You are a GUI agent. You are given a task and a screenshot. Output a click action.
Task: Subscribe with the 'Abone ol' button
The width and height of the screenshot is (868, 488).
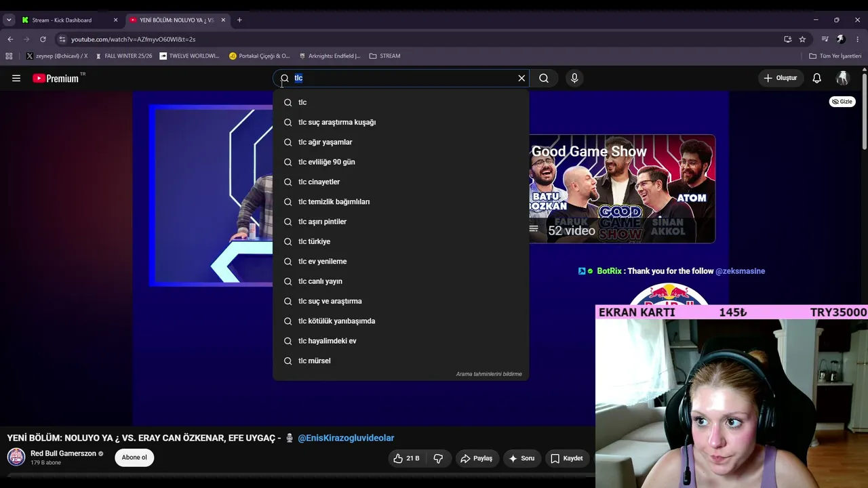click(x=134, y=457)
